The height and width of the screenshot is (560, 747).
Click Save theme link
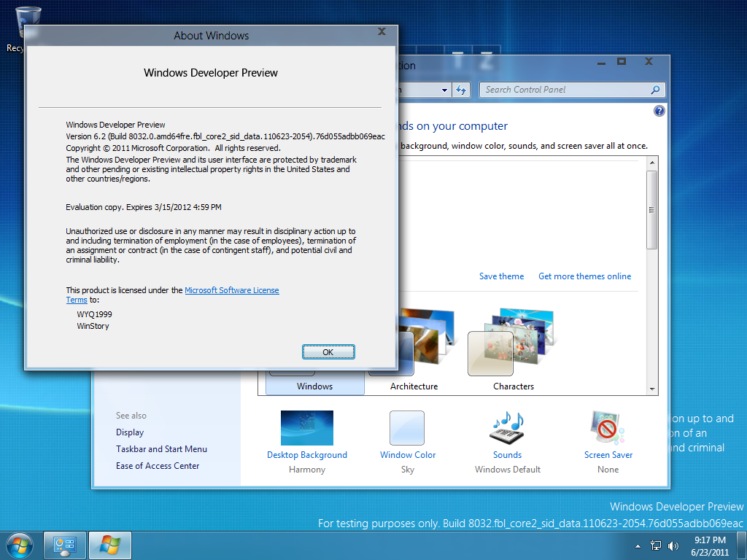coord(501,276)
